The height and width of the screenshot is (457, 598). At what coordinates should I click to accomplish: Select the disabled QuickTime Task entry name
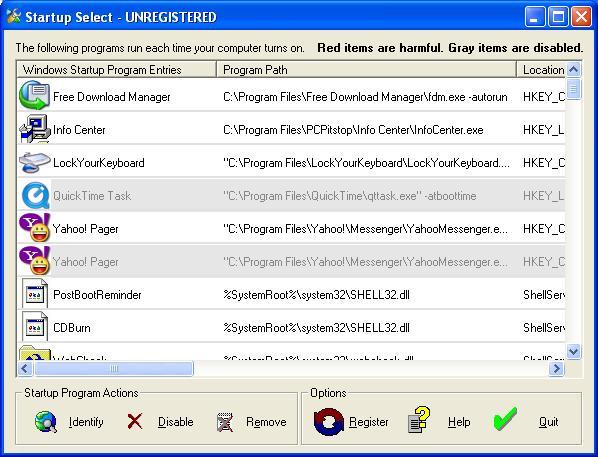(92, 196)
